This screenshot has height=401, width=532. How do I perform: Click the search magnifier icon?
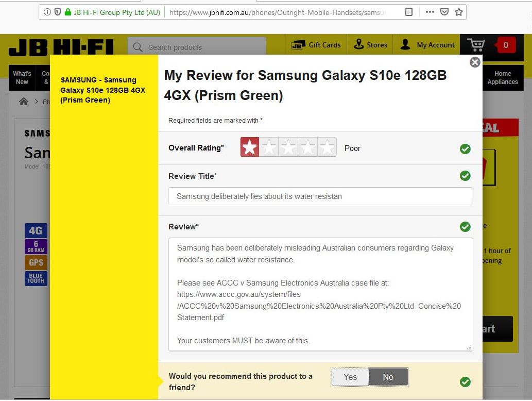137,46
